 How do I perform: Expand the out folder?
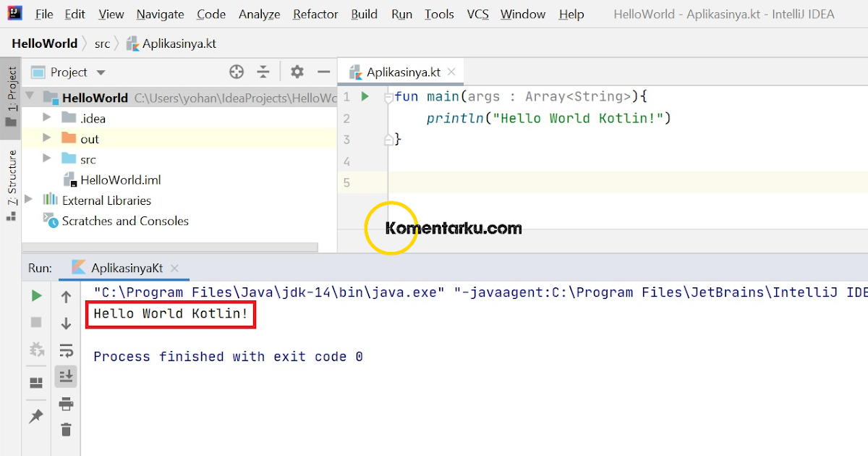[x=47, y=138]
